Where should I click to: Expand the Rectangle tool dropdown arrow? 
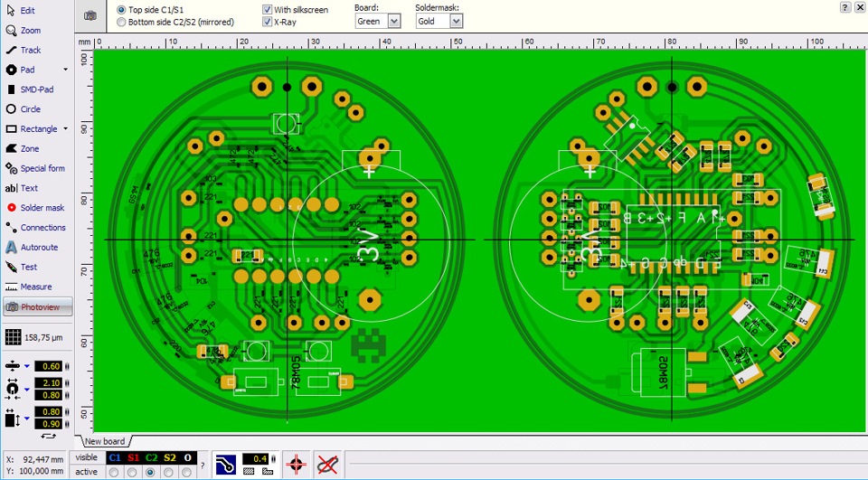click(x=65, y=129)
